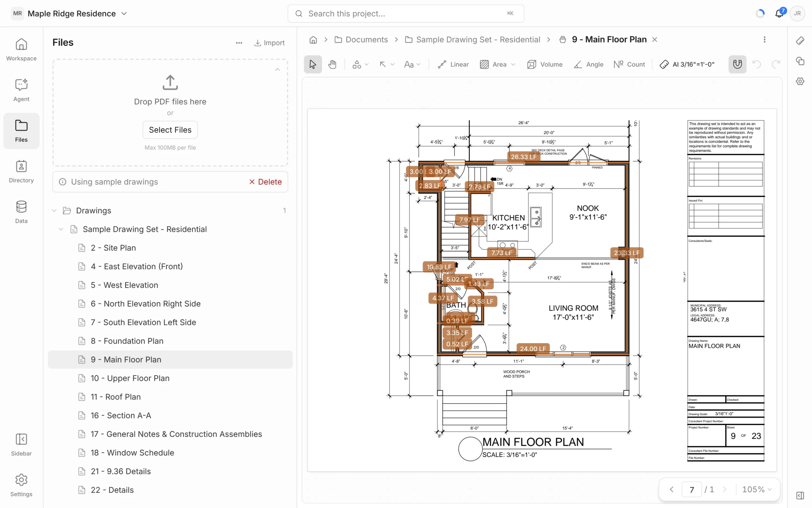The image size is (812, 508).
Task: Open the arrow tool dropdown
Action: pos(387,64)
